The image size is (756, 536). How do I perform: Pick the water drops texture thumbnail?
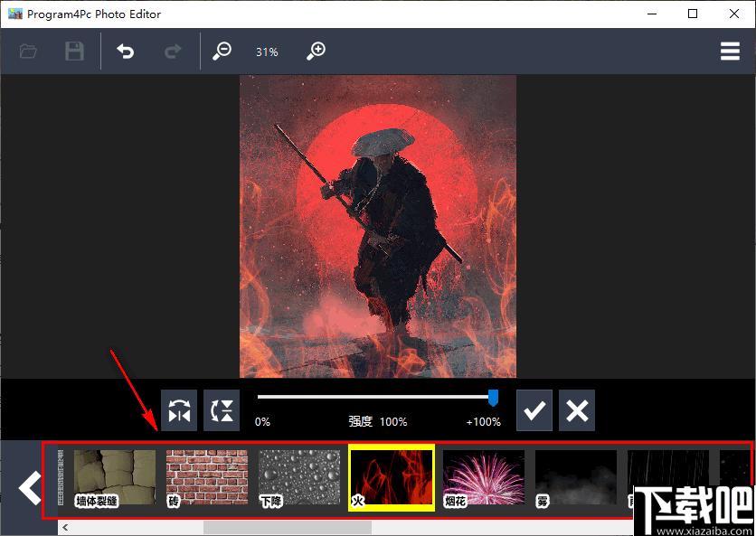click(299, 478)
